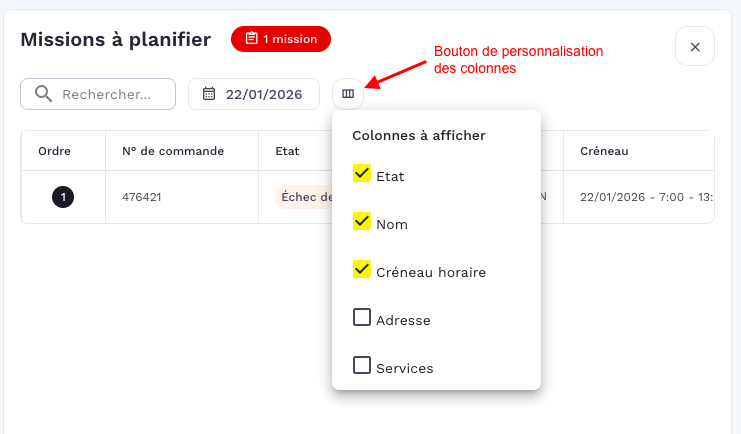741x434 pixels.
Task: Click the Etat table column header
Action: click(287, 151)
